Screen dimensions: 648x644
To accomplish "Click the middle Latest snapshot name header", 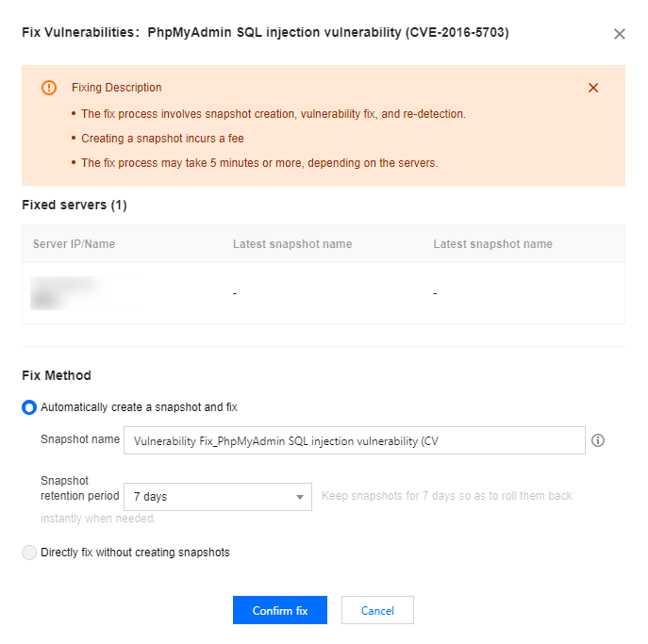I will coord(292,244).
